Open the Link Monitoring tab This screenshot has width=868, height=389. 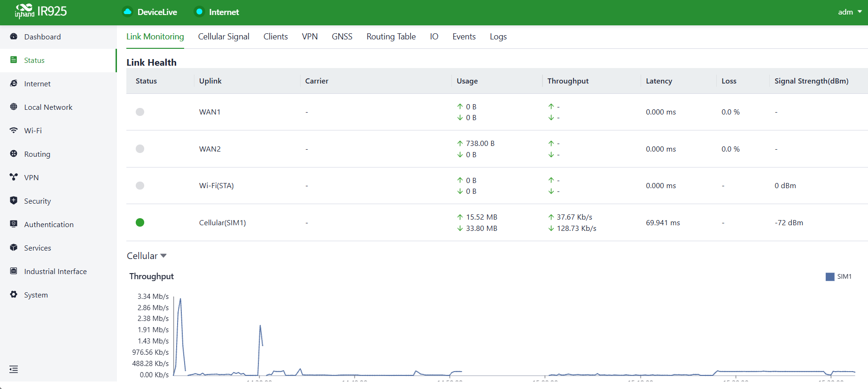pyautogui.click(x=155, y=37)
